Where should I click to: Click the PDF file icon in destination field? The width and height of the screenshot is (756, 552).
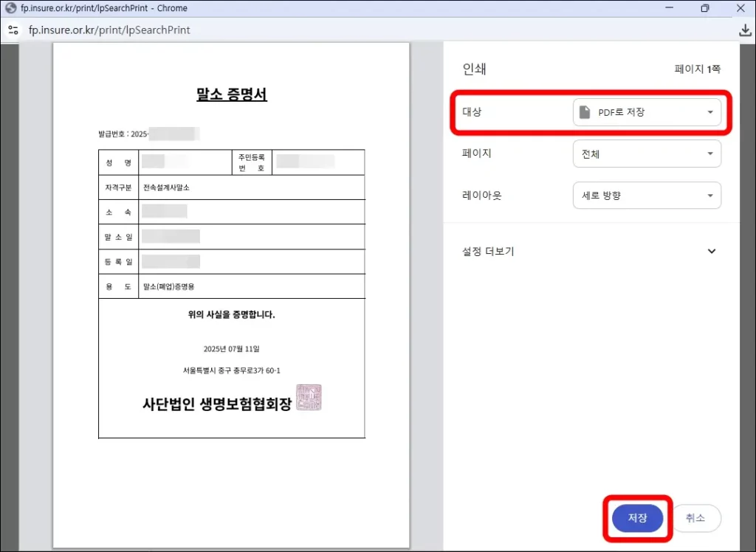[585, 112]
